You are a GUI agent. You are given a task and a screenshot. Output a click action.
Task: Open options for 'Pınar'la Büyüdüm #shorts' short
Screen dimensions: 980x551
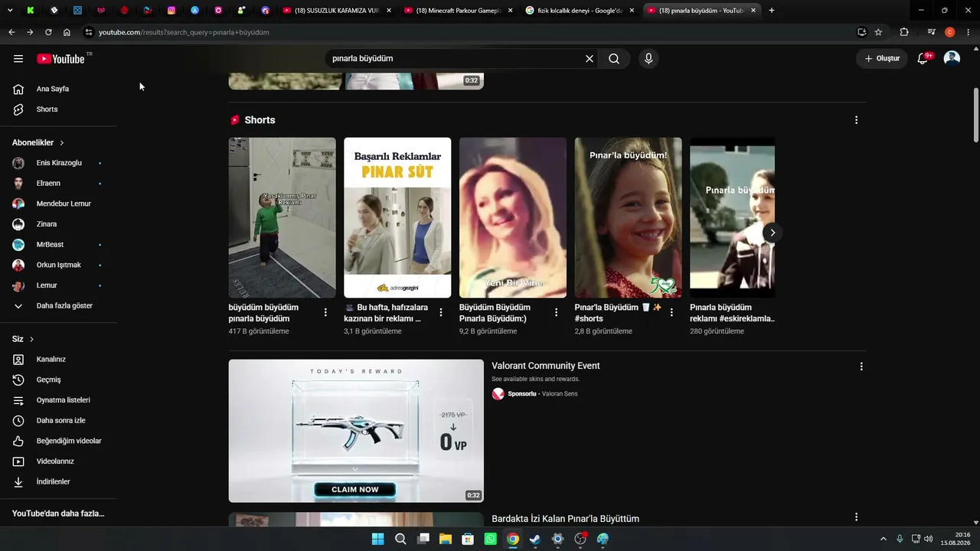[671, 312]
